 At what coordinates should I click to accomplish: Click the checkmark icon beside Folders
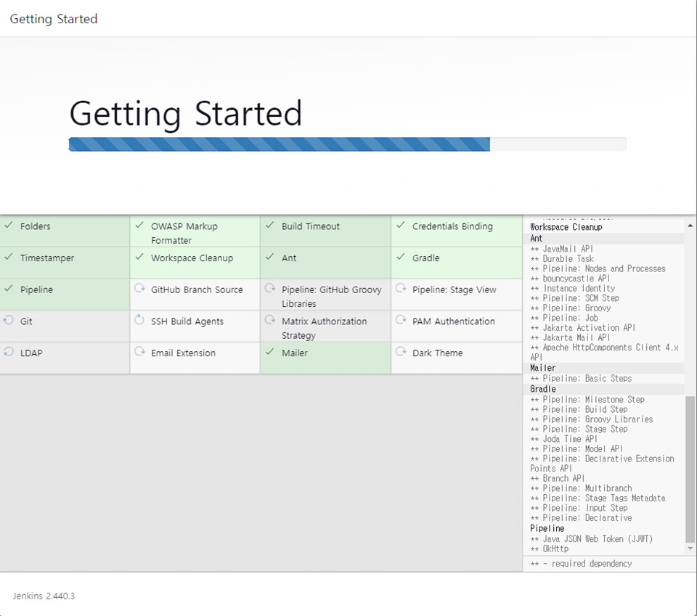tap(9, 225)
